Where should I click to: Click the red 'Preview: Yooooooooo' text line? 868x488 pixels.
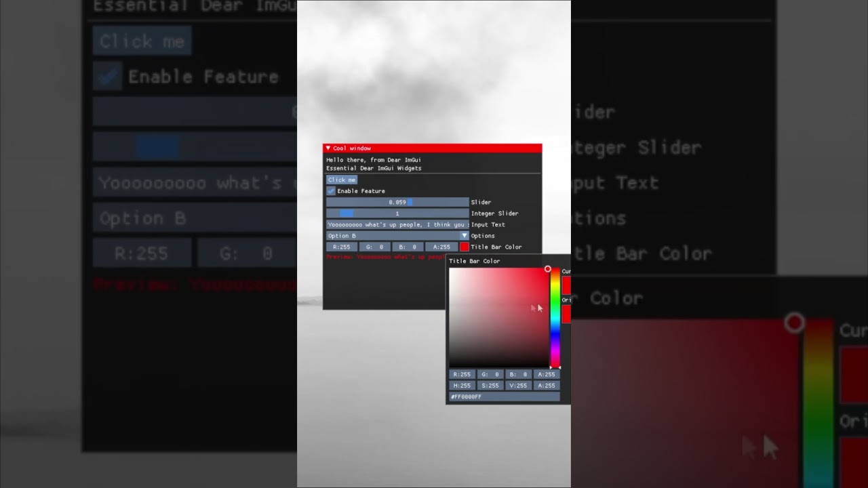tap(386, 257)
